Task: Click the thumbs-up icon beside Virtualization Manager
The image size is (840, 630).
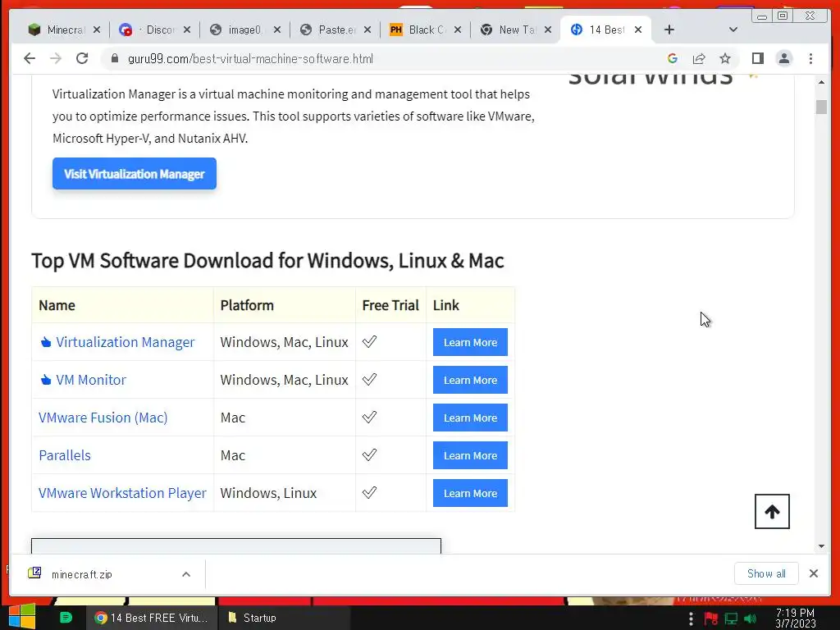Action: click(x=46, y=342)
